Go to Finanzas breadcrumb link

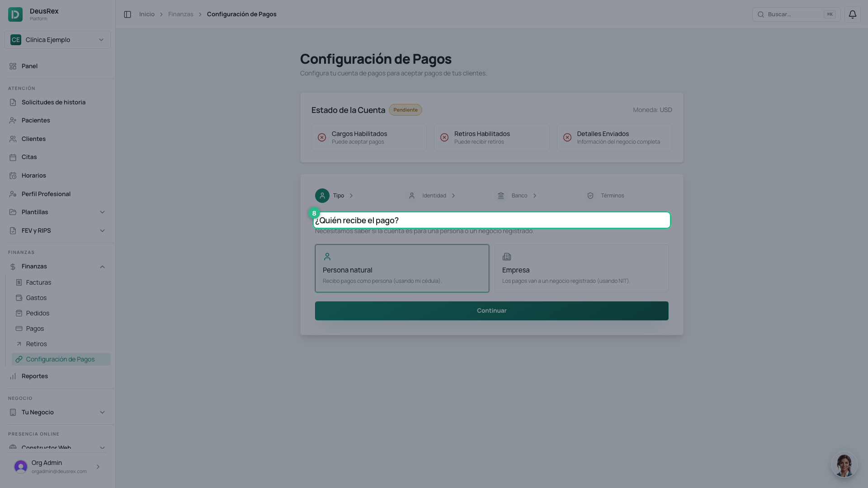click(181, 14)
